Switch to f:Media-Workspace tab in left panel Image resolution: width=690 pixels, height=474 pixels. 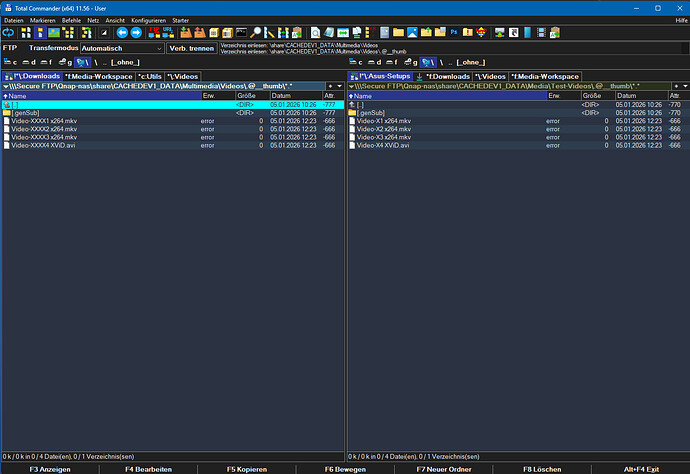pyautogui.click(x=99, y=76)
